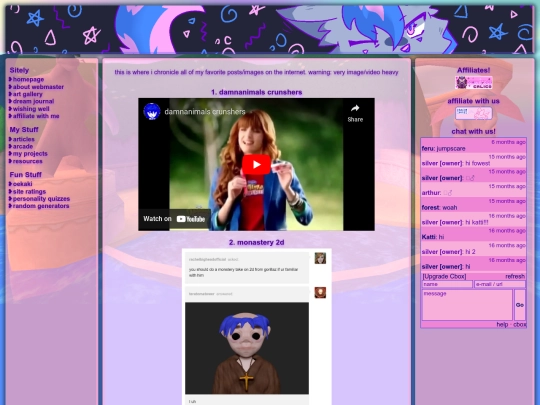Click the Upgrade Cbox link

click(x=444, y=276)
